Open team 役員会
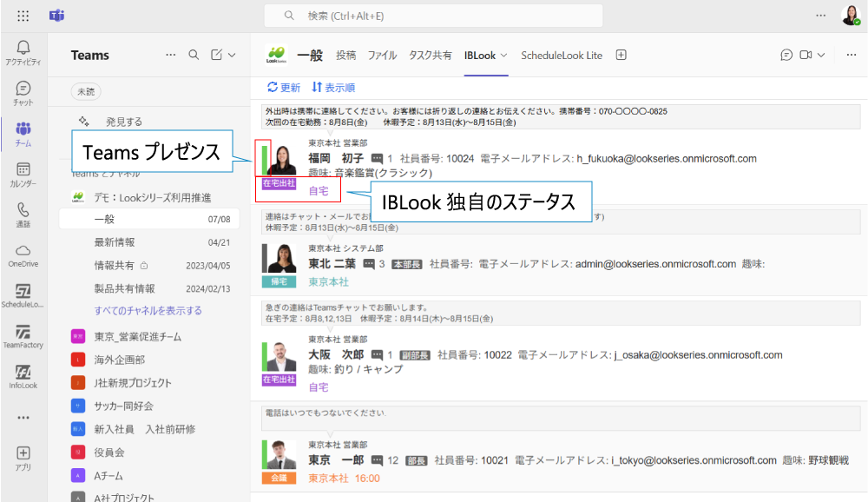The height and width of the screenshot is (502, 868). [109, 452]
